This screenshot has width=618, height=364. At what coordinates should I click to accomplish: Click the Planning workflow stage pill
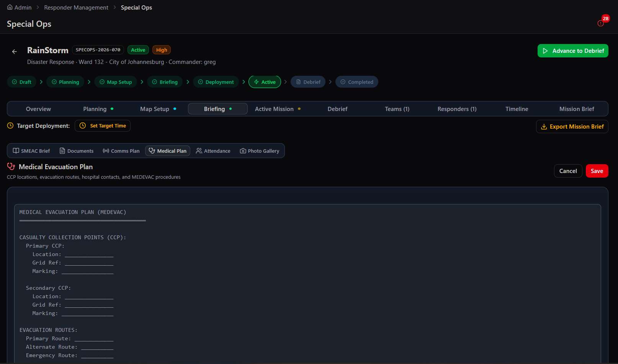(x=65, y=82)
